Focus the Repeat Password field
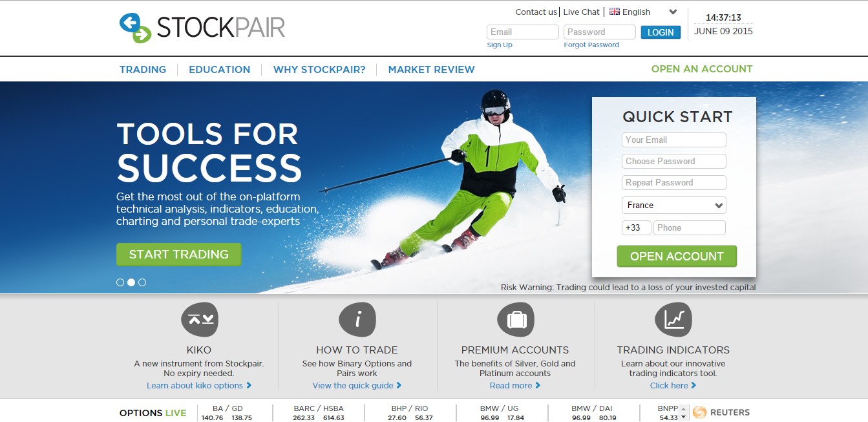Viewport: 868px width, 422px height. [x=674, y=183]
